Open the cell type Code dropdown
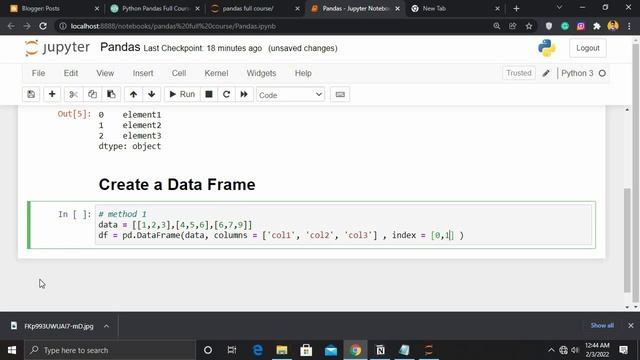Screen dimensions: 640x360 290,95
